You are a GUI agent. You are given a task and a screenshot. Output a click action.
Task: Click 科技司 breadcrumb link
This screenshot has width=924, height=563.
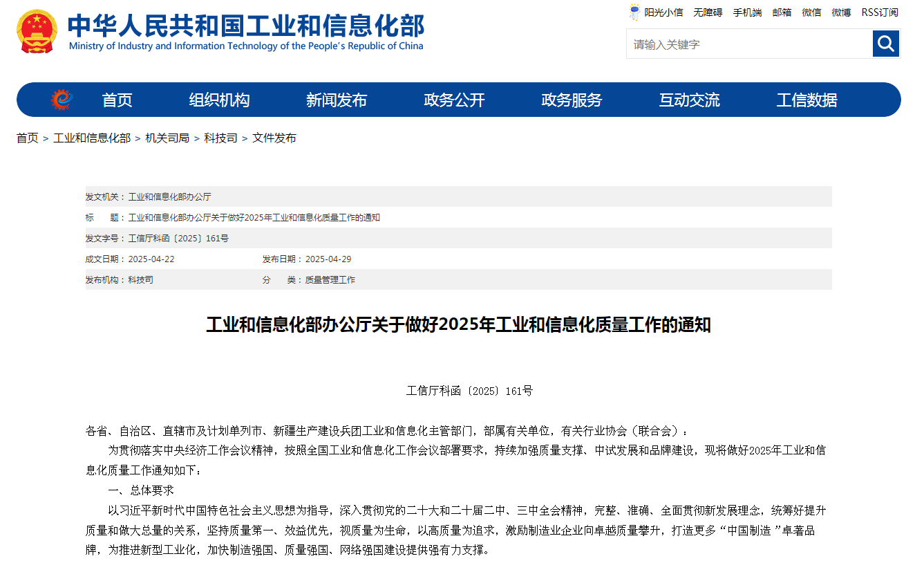(x=220, y=138)
